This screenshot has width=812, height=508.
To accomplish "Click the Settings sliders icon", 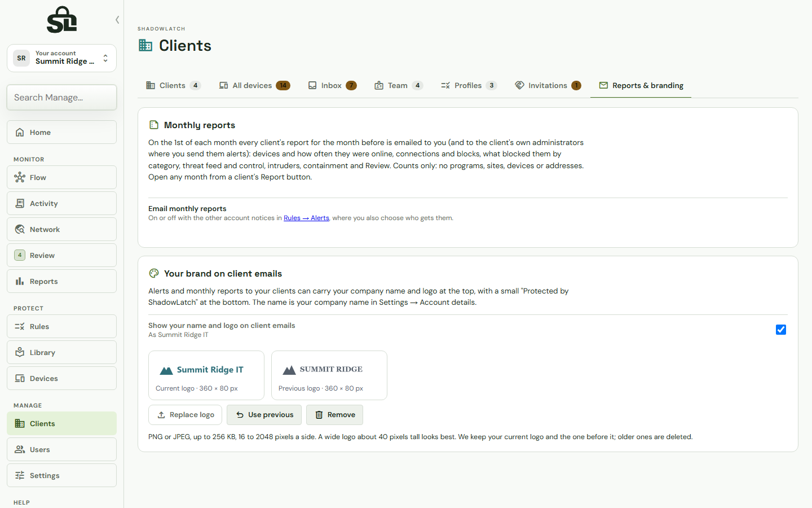I will [20, 475].
